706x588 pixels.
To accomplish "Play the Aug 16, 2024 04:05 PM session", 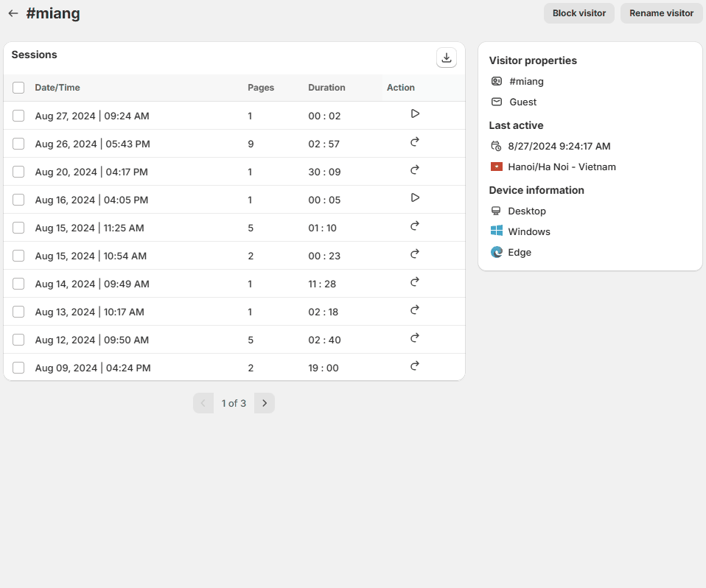I will point(415,197).
